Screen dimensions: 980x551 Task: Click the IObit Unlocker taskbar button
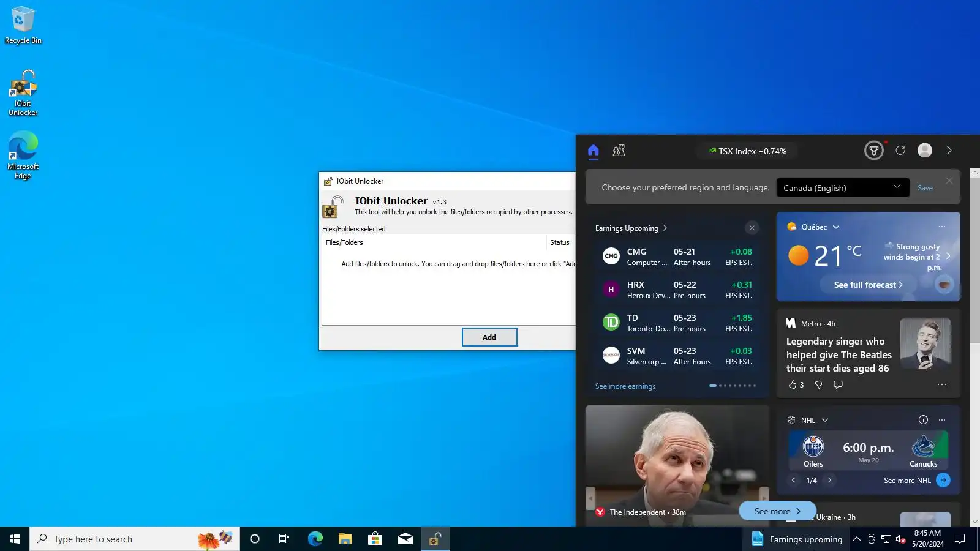point(435,539)
